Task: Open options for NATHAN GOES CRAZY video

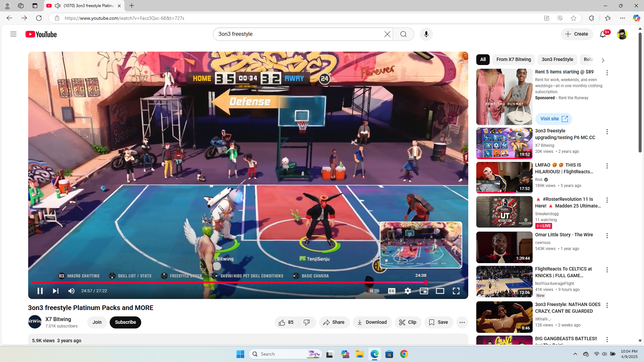Action: 607,305
